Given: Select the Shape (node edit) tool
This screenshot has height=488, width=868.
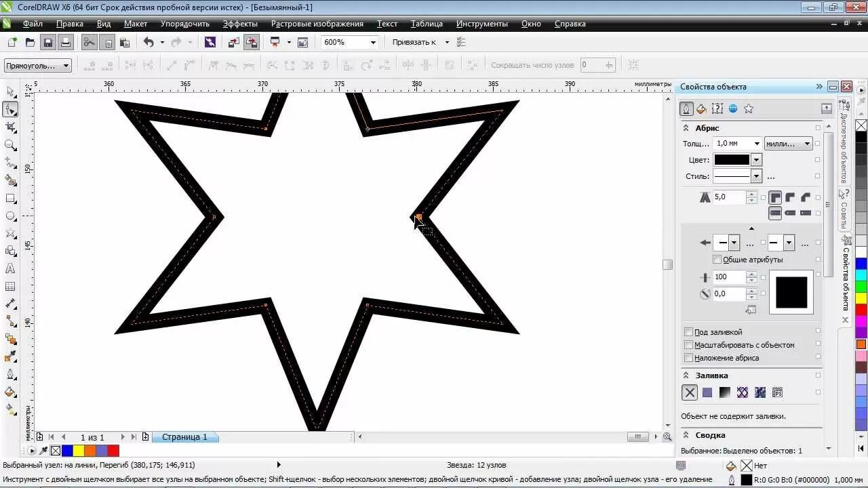Looking at the screenshot, I should click(x=10, y=109).
